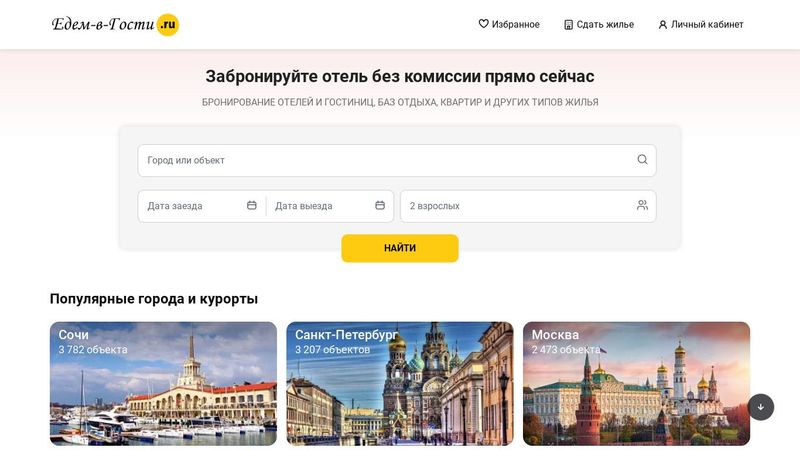Open Личный кабинет

point(701,24)
